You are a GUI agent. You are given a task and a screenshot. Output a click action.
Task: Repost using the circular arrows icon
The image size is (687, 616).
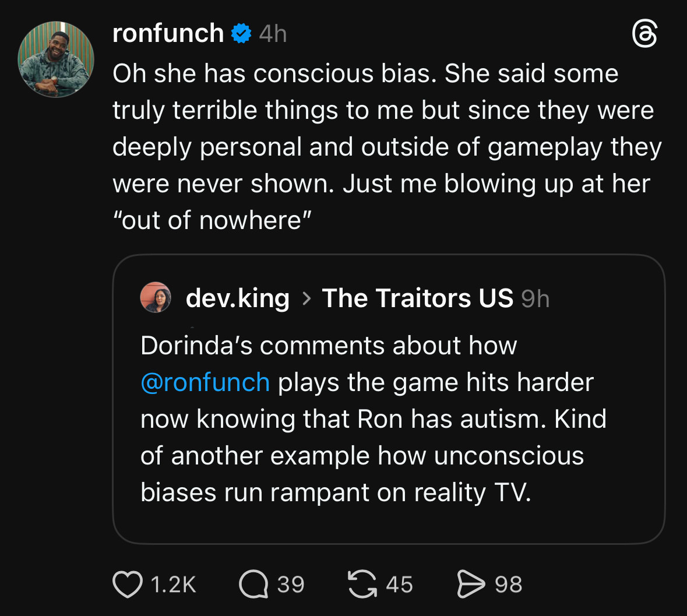click(x=362, y=585)
